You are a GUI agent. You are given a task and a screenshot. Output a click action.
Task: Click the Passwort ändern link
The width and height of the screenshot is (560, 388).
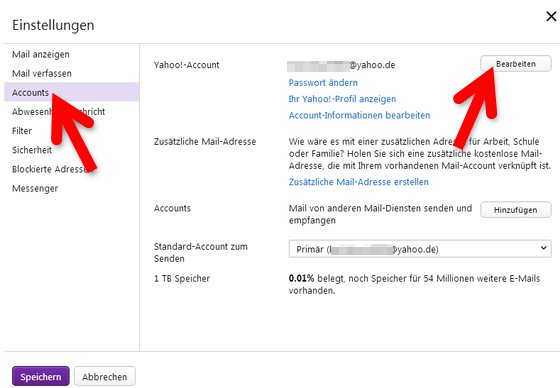[323, 83]
